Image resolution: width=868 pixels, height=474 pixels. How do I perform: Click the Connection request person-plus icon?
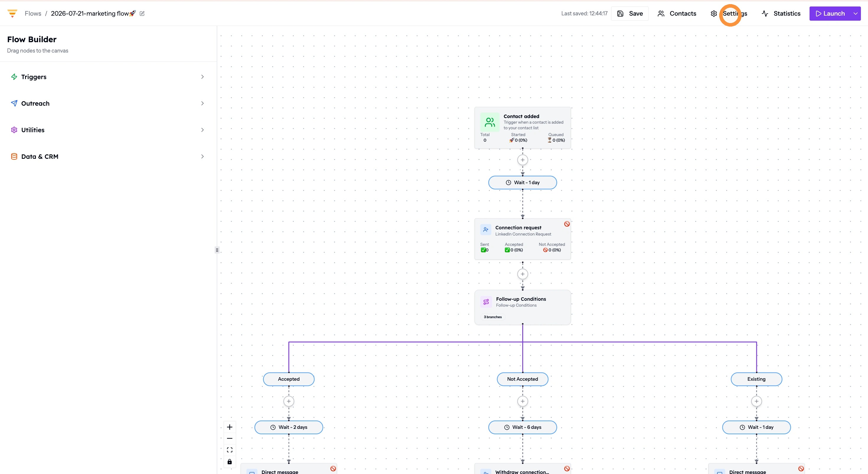click(486, 230)
